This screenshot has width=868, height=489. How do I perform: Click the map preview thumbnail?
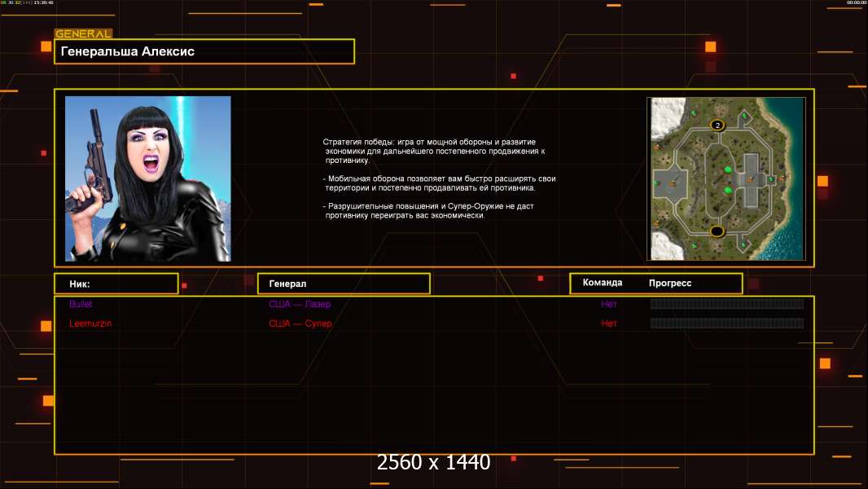[726, 178]
